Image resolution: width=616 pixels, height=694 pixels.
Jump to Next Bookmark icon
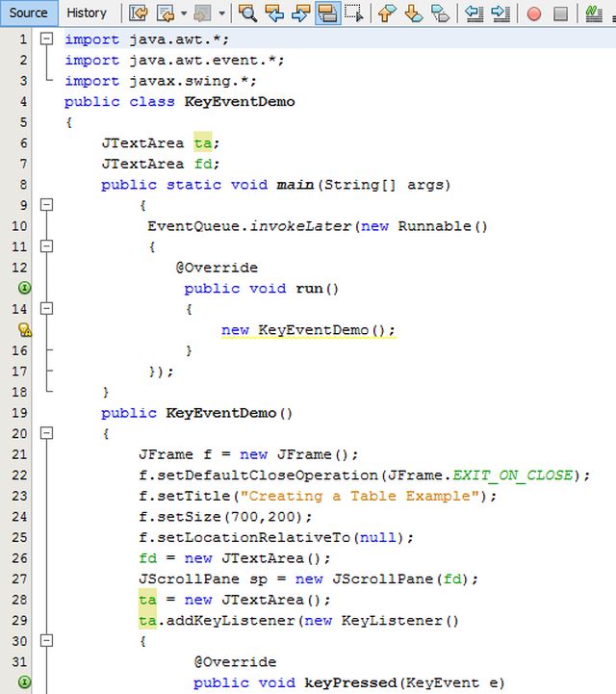click(414, 13)
